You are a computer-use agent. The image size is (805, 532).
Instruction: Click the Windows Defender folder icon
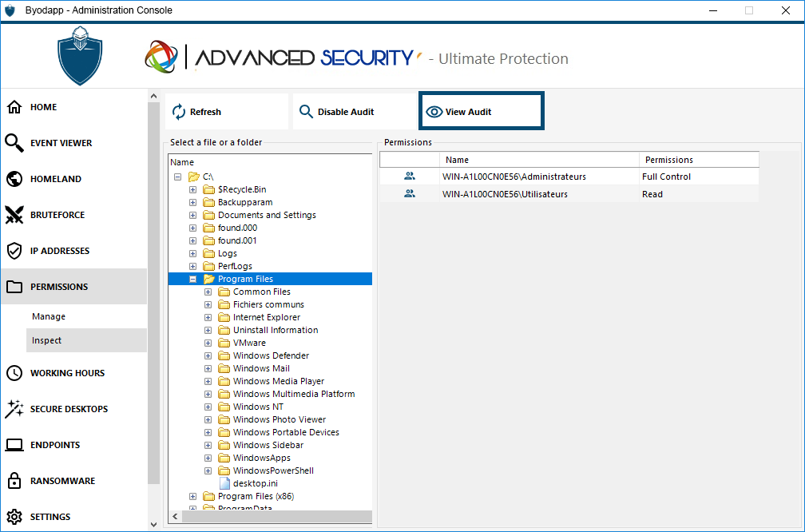[x=224, y=355]
